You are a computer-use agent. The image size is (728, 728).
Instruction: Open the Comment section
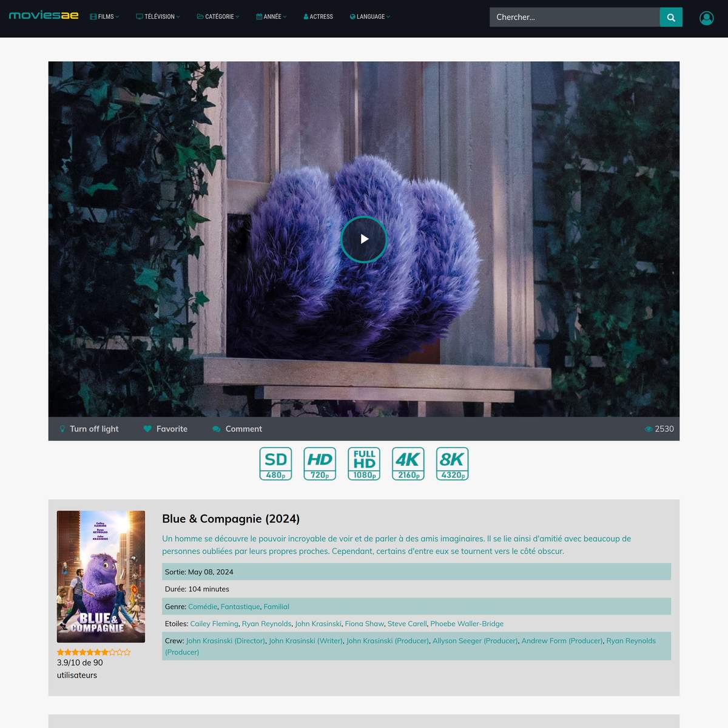pos(237,429)
